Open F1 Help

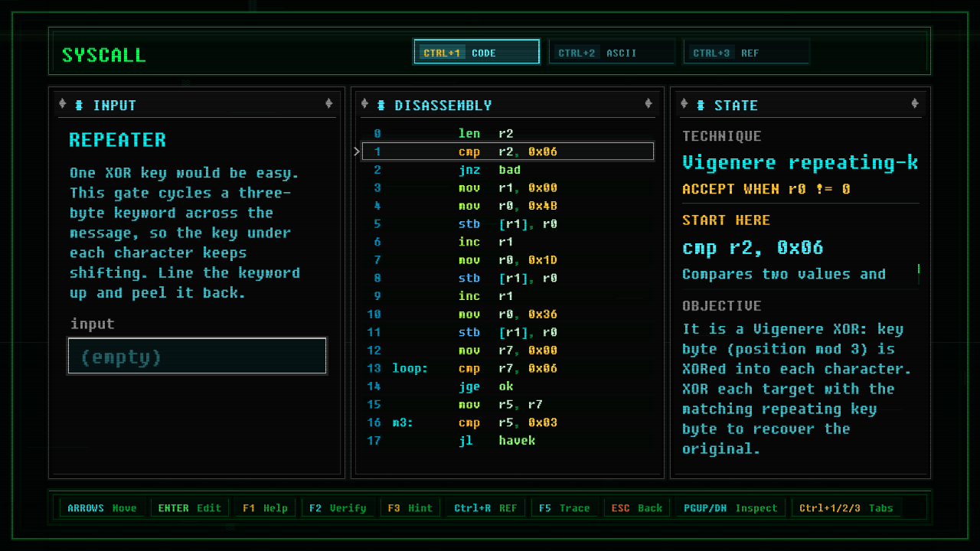pyautogui.click(x=265, y=508)
